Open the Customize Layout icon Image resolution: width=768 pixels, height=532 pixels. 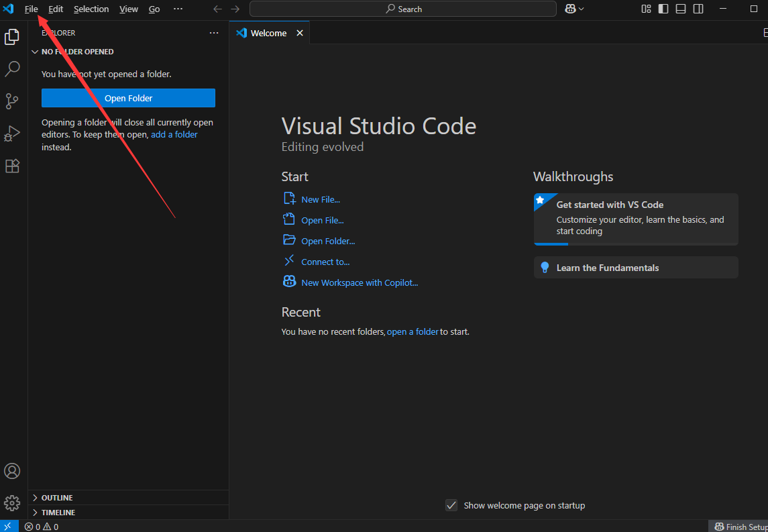[x=646, y=9]
